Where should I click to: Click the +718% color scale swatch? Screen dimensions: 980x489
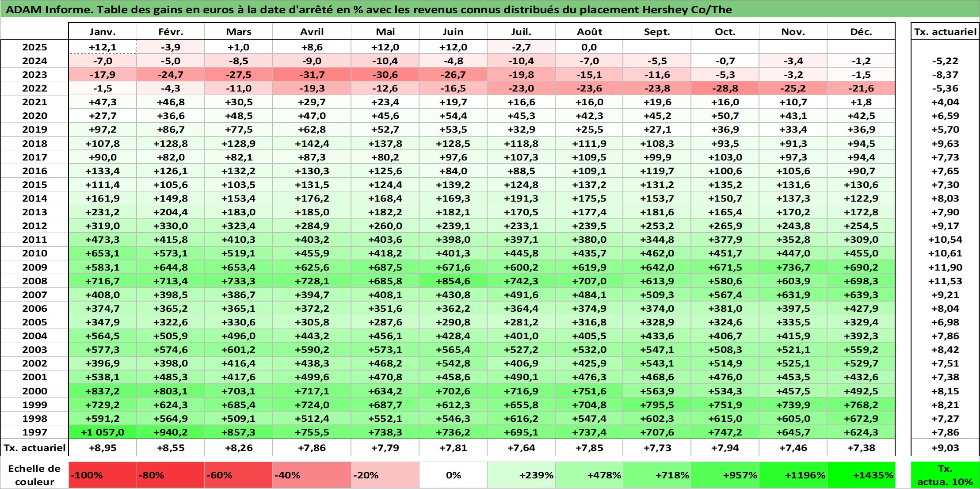click(657, 475)
